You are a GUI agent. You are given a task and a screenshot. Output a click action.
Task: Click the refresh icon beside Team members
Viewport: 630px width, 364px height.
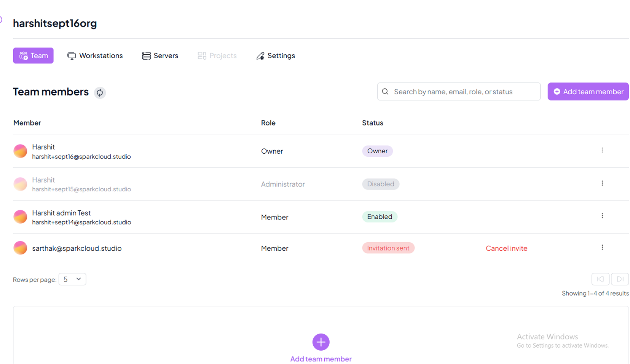tap(100, 92)
